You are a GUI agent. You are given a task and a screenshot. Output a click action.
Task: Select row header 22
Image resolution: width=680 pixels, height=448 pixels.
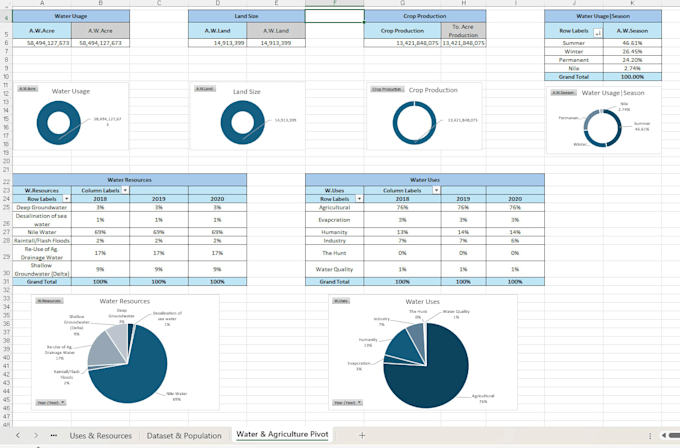(6, 181)
